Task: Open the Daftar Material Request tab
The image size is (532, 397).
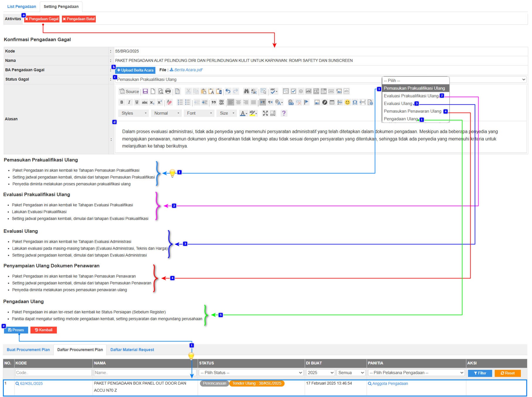Action: coord(132,350)
